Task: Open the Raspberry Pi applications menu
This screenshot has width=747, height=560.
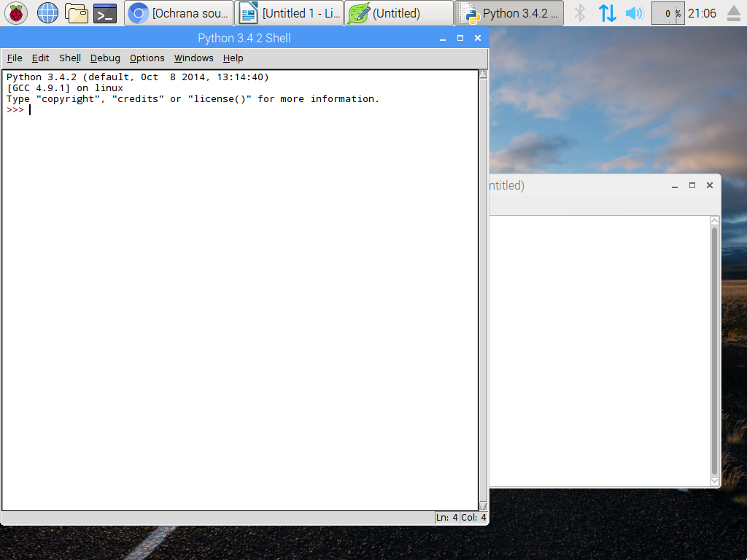Action: coord(15,12)
